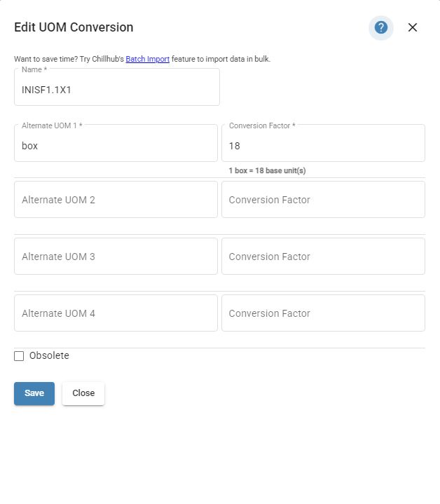Close the dialog with the X icon

pyautogui.click(x=413, y=27)
